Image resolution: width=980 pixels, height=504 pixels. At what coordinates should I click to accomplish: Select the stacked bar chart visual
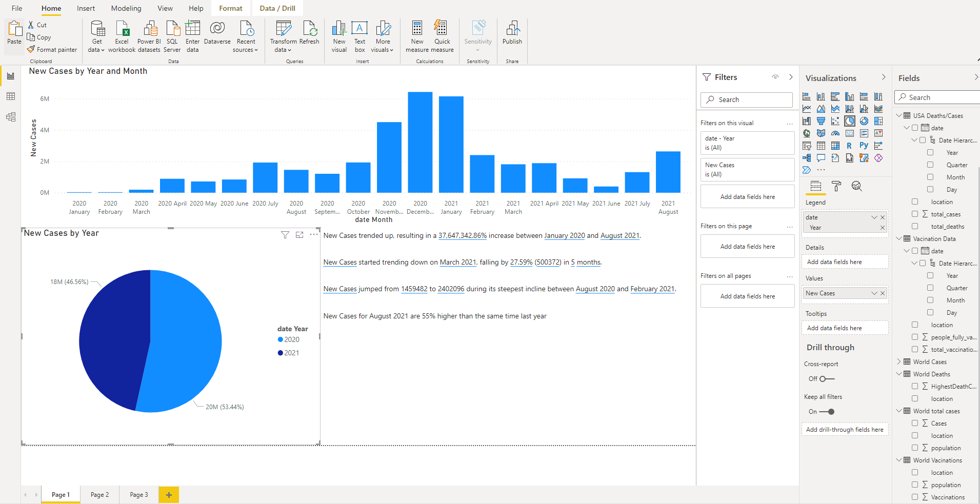(807, 96)
